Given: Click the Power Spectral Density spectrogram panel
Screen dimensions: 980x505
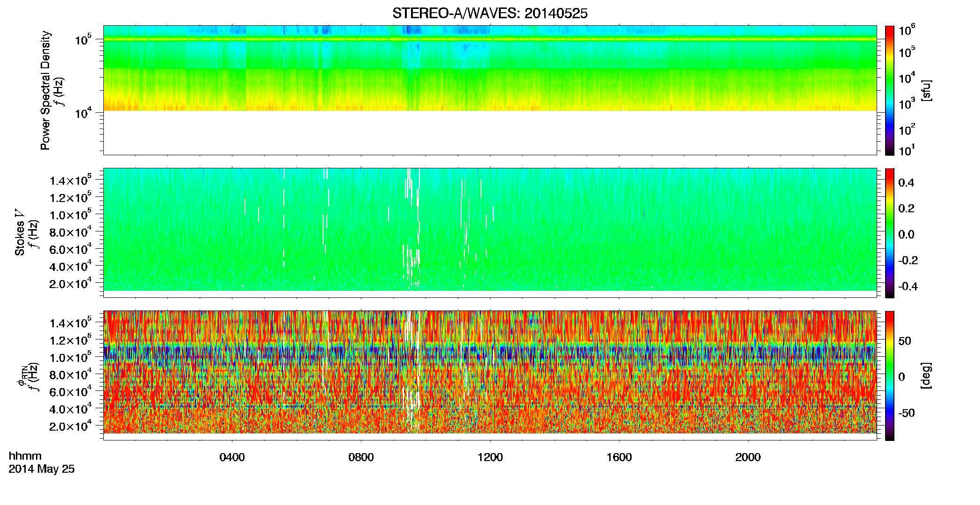Looking at the screenshot, I should (x=490, y=90).
